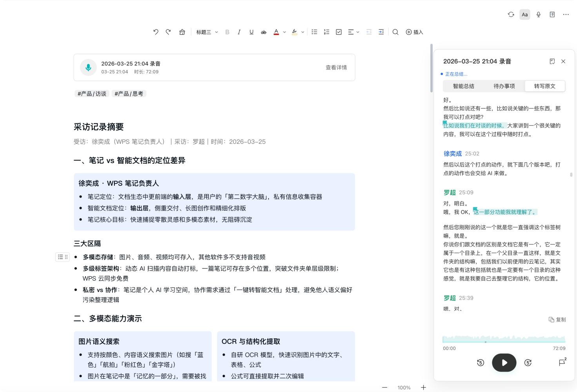Switch to the 智能总结 tab

(x=463, y=86)
